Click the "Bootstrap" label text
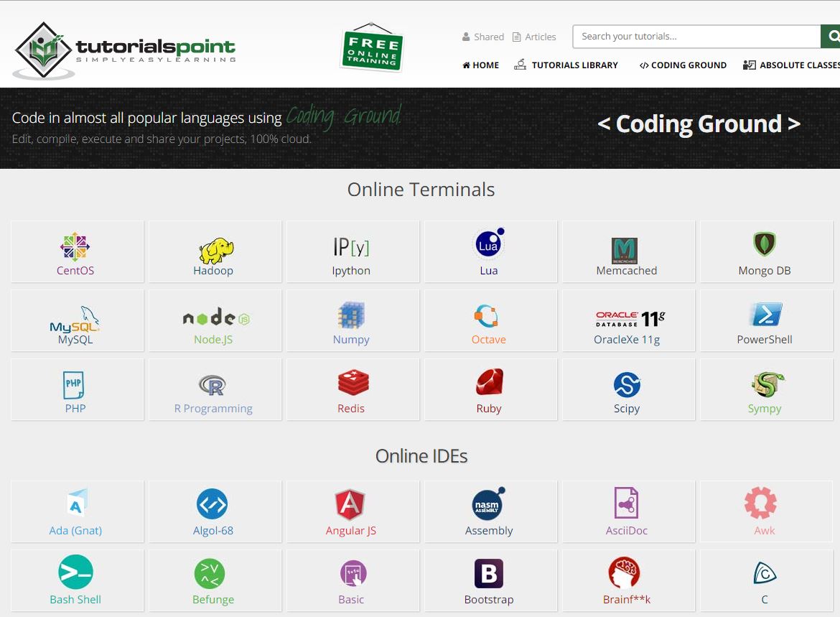 pyautogui.click(x=489, y=599)
